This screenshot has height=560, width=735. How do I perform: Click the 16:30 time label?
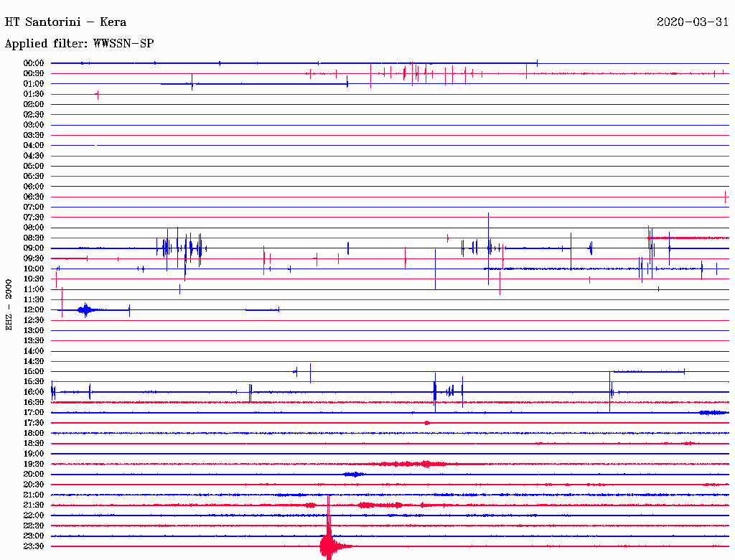click(34, 402)
